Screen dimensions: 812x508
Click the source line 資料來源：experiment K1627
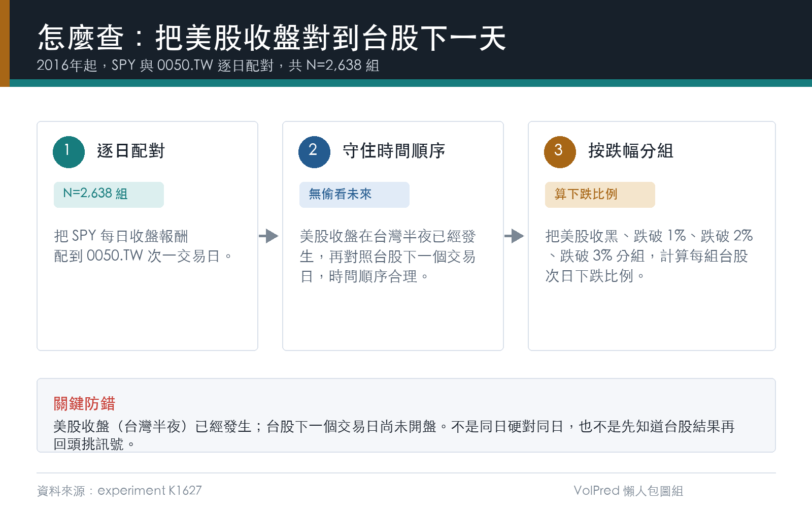[x=119, y=491]
